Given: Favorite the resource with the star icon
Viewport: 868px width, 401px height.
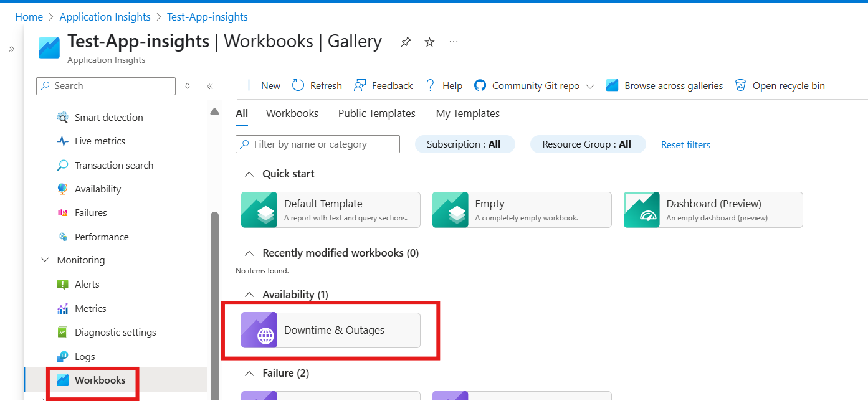Looking at the screenshot, I should point(429,42).
